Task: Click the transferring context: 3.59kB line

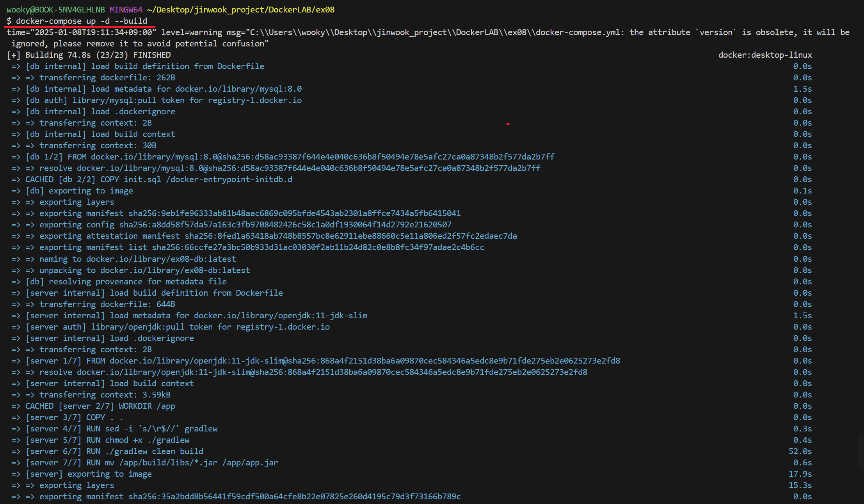Action: click(x=105, y=395)
